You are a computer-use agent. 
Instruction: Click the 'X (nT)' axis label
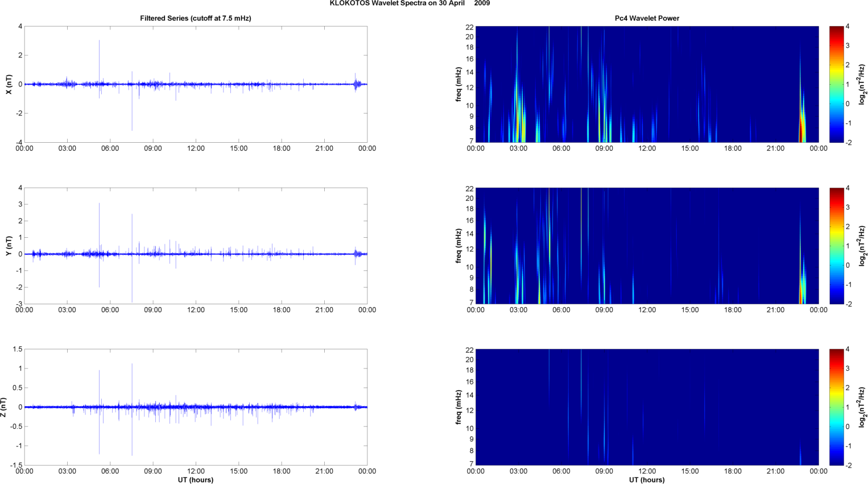[x=9, y=84]
